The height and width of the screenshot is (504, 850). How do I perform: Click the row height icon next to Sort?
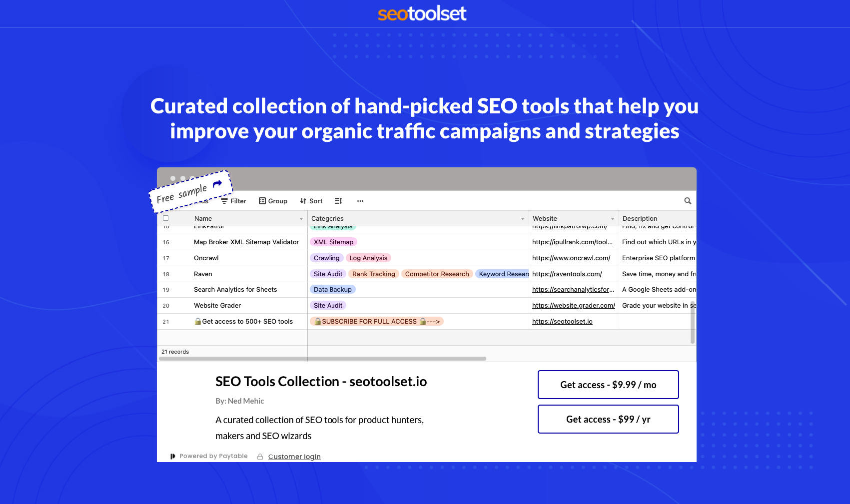(x=338, y=201)
